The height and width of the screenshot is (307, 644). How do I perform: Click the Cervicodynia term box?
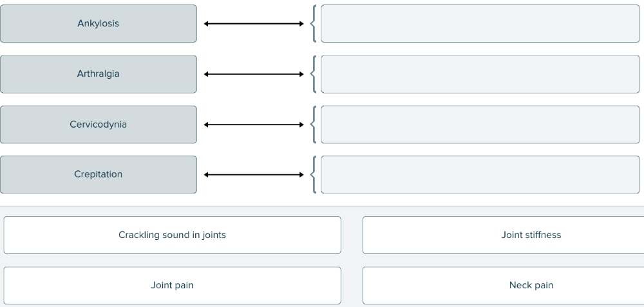pyautogui.click(x=99, y=124)
